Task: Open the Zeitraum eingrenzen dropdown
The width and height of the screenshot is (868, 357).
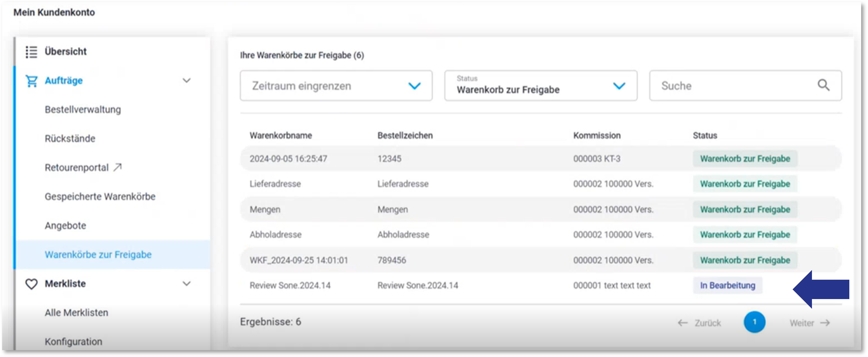Action: [x=336, y=86]
